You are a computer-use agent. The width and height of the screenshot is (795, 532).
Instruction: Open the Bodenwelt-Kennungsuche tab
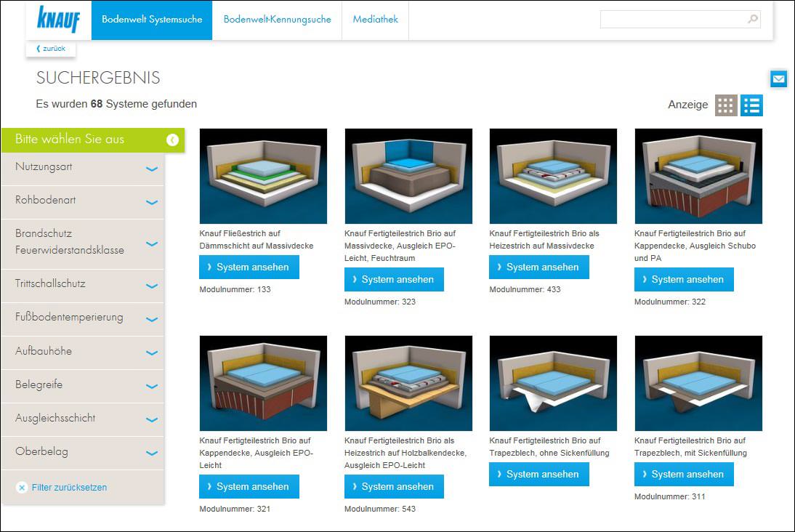coord(277,20)
